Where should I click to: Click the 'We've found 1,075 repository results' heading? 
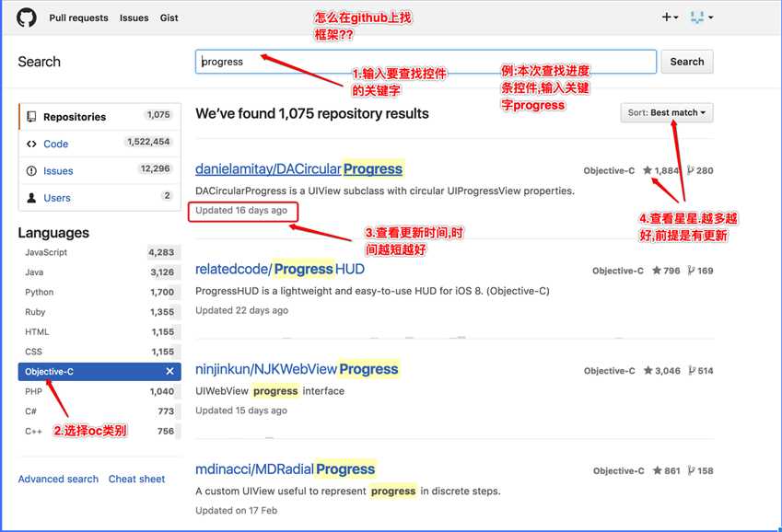click(x=312, y=114)
